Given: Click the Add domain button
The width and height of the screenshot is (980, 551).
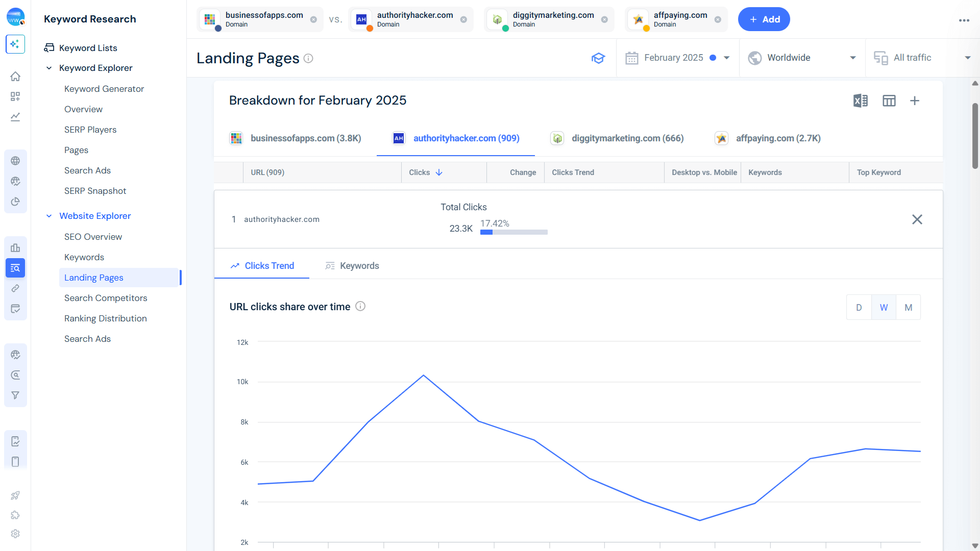Looking at the screenshot, I should point(764,19).
